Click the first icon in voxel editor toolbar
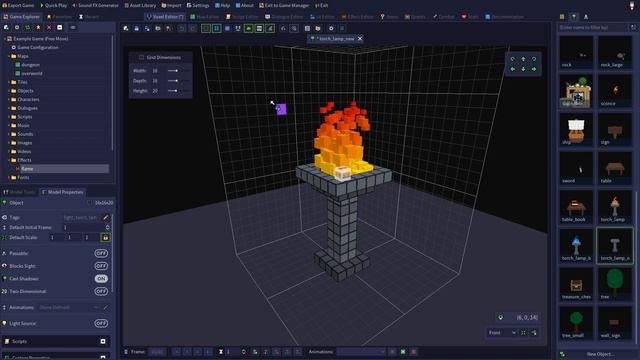Screen dimensions: 640x360 point(126,28)
